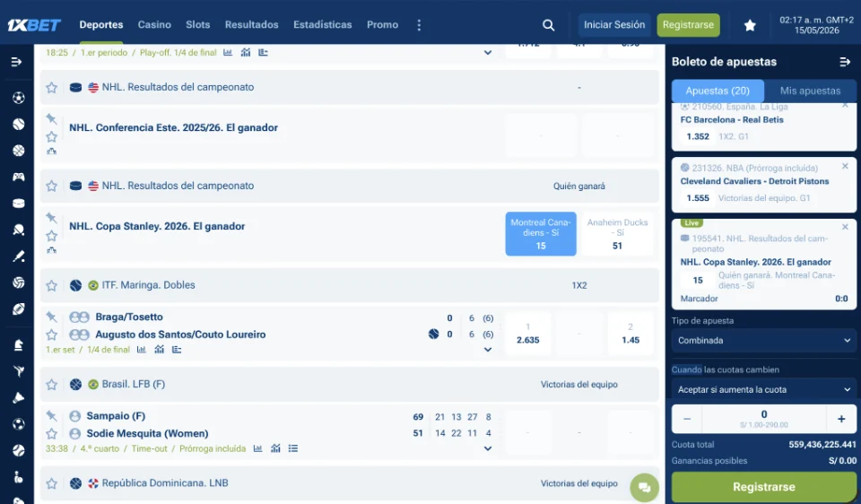Go to 1XBET logo home
Image resolution: width=861 pixels, height=504 pixels.
34,25
